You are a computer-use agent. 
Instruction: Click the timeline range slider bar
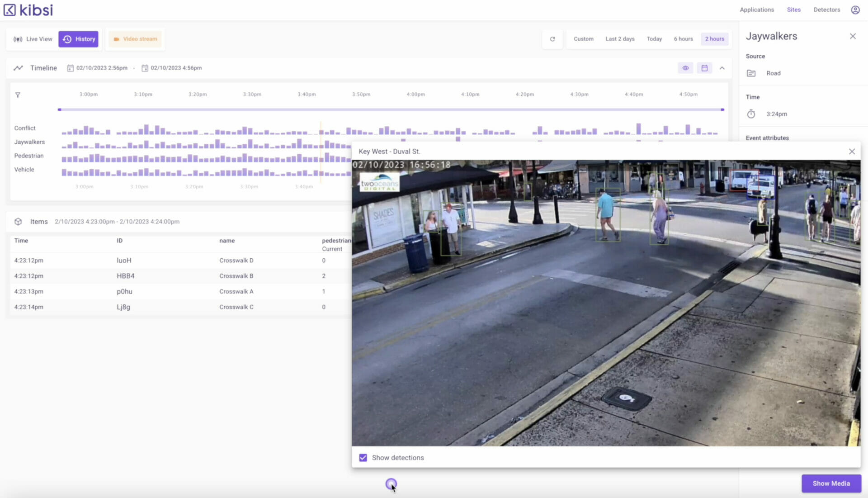tap(391, 109)
